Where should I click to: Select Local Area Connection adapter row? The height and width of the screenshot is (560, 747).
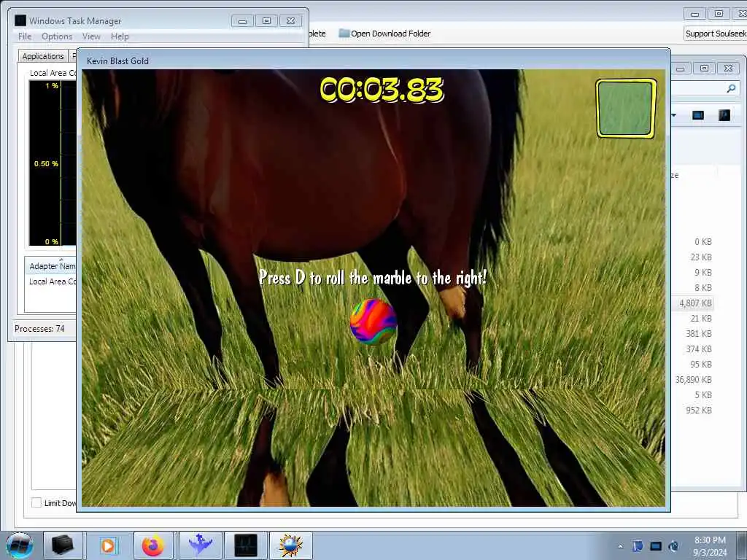[52, 281]
